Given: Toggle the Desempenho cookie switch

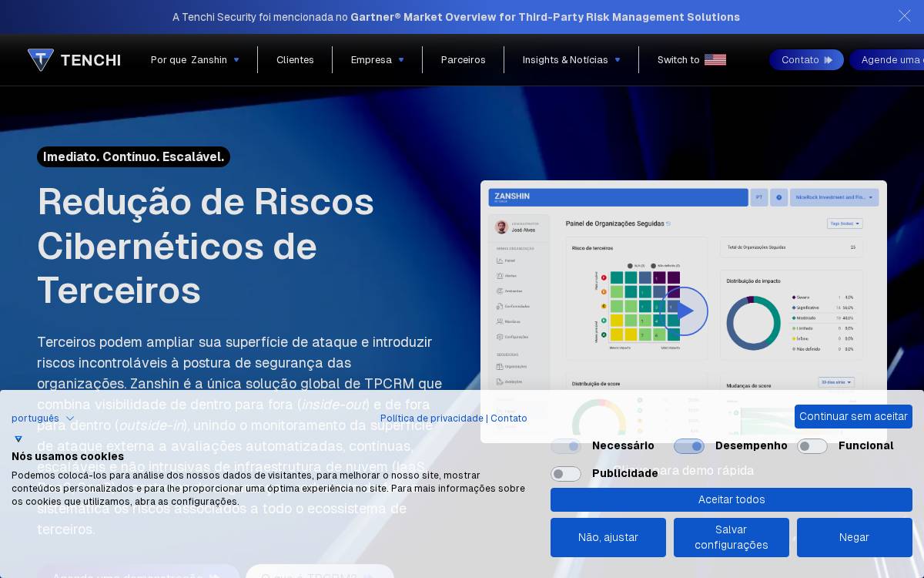Looking at the screenshot, I should pos(689,446).
